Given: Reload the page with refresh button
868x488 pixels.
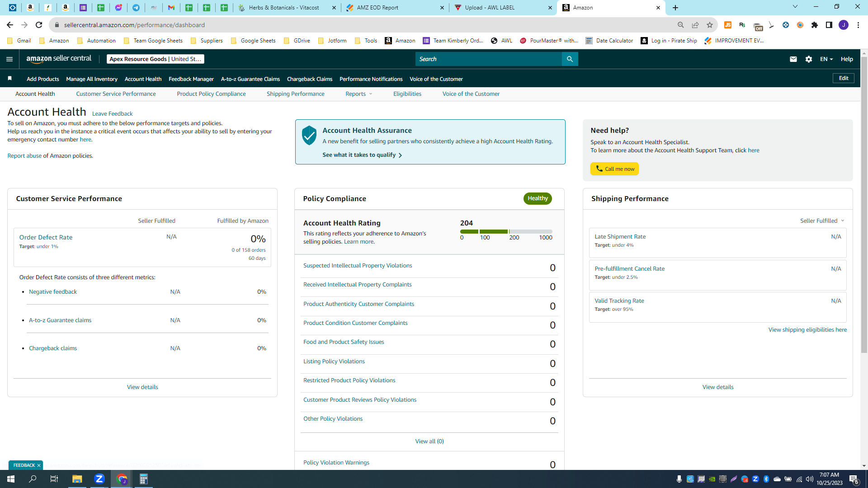Looking at the screenshot, I should tap(39, 25).
